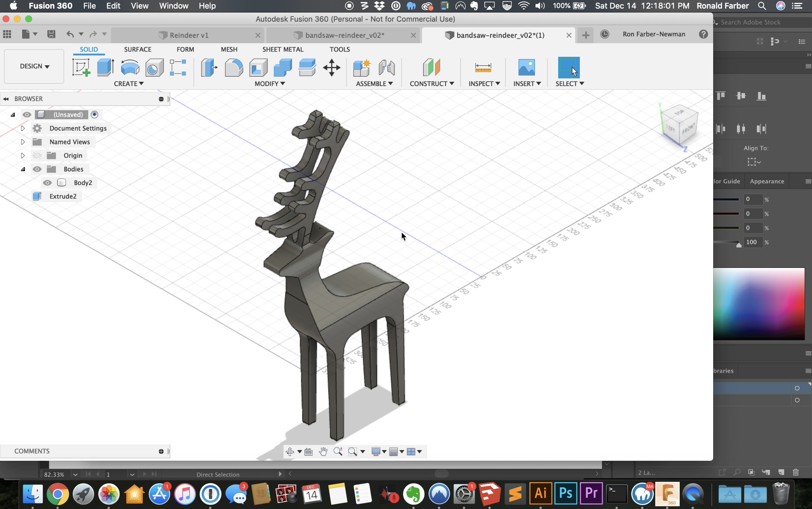Screen dimensions: 812x509
Task: Open the INSERT dropdown menu
Action: [527, 83]
